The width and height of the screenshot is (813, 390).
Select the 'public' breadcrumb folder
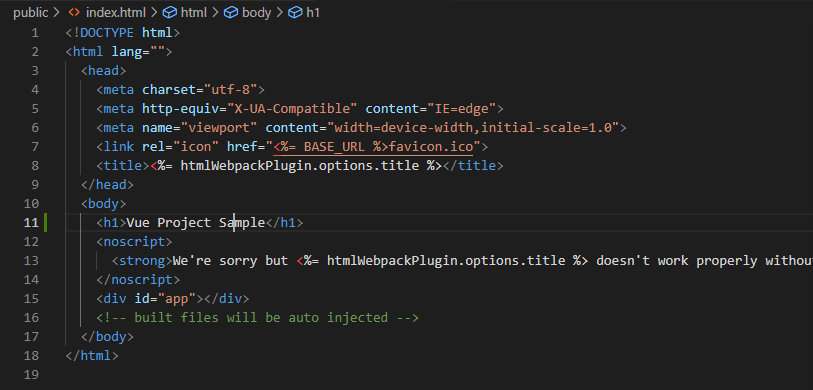click(31, 12)
